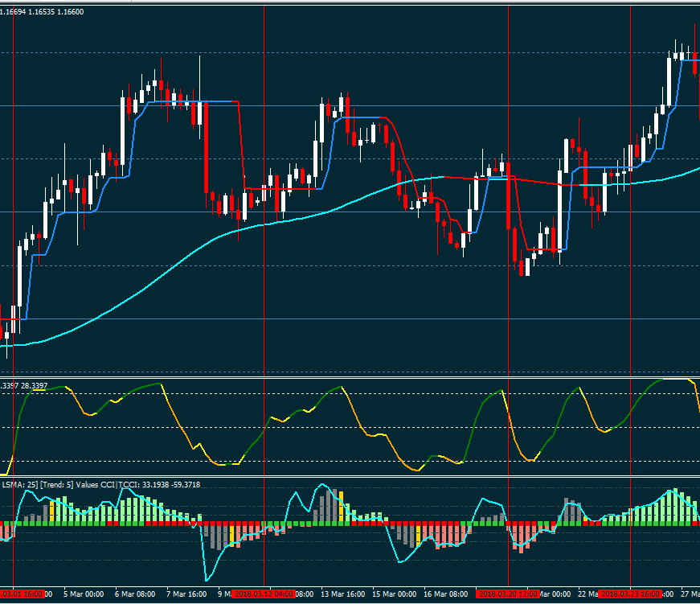Select the red 2018.03.20 12:00 time label
This screenshot has width=700, height=604.
[x=508, y=594]
